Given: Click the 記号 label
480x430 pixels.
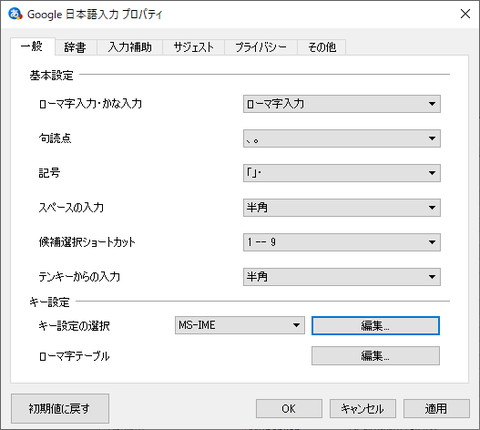Looking at the screenshot, I should 49,173.
